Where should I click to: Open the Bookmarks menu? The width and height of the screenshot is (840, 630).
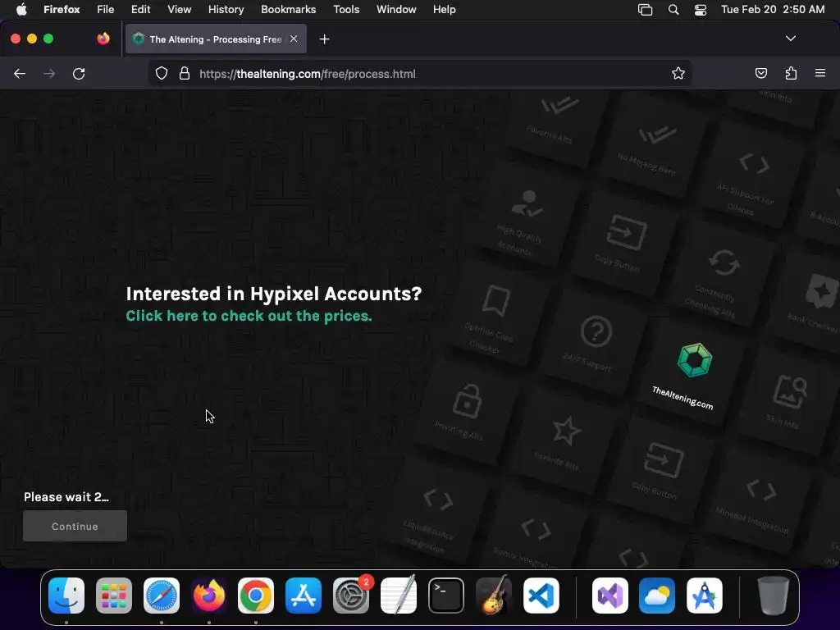click(288, 9)
